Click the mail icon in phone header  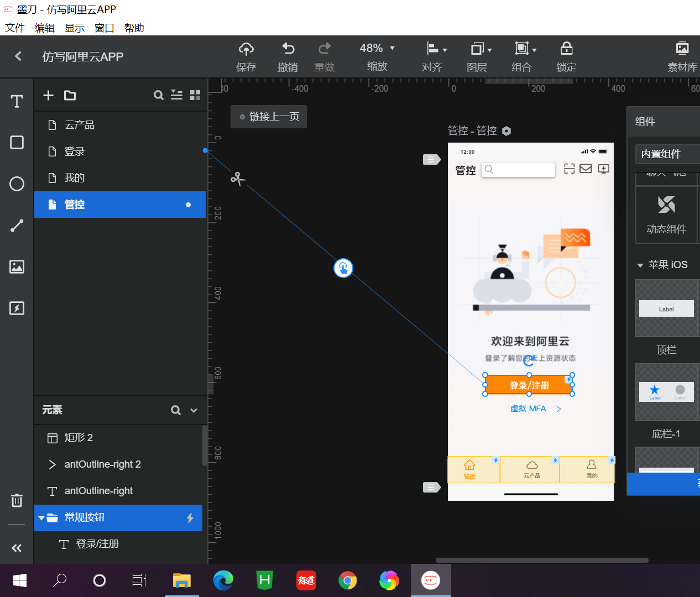pos(586,169)
